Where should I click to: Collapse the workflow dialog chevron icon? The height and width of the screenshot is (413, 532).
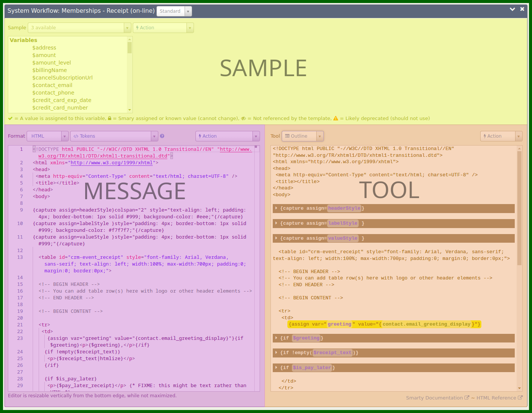click(512, 9)
